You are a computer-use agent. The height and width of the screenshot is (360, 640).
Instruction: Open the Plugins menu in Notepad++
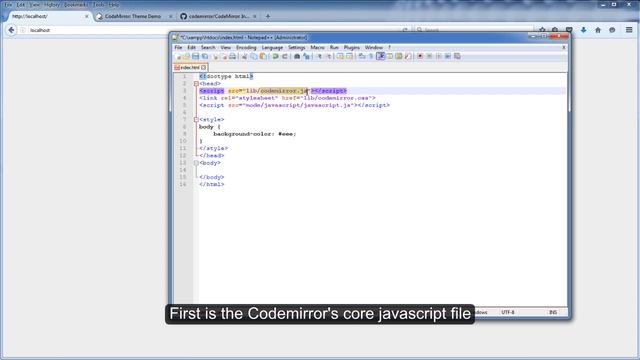(x=351, y=48)
